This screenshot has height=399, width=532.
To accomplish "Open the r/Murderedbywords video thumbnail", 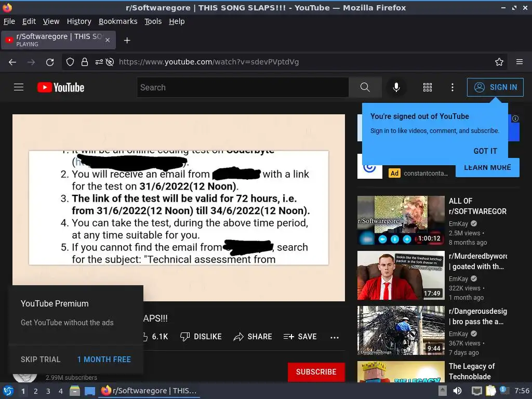I will click(x=401, y=275).
